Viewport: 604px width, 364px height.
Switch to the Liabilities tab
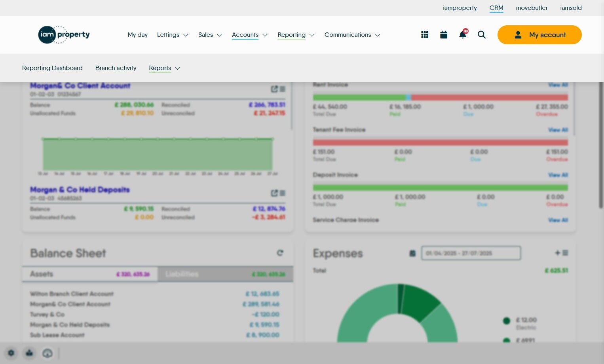(225, 274)
